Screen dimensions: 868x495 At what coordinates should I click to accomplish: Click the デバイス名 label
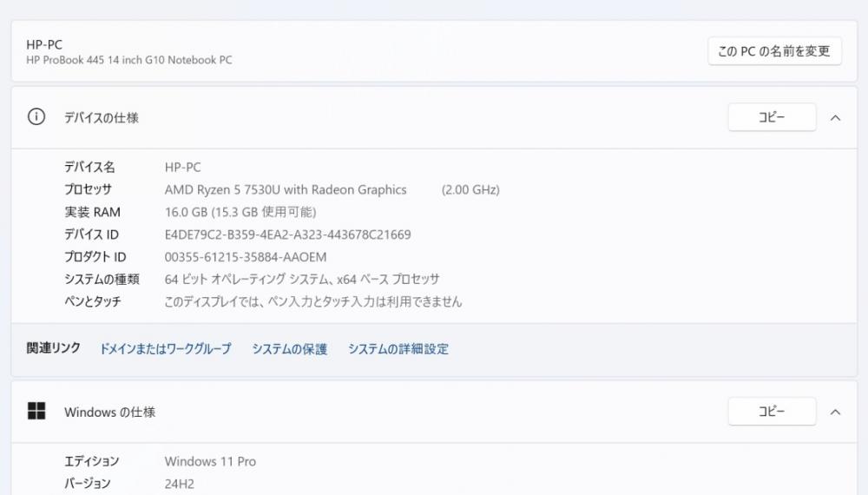click(x=89, y=167)
